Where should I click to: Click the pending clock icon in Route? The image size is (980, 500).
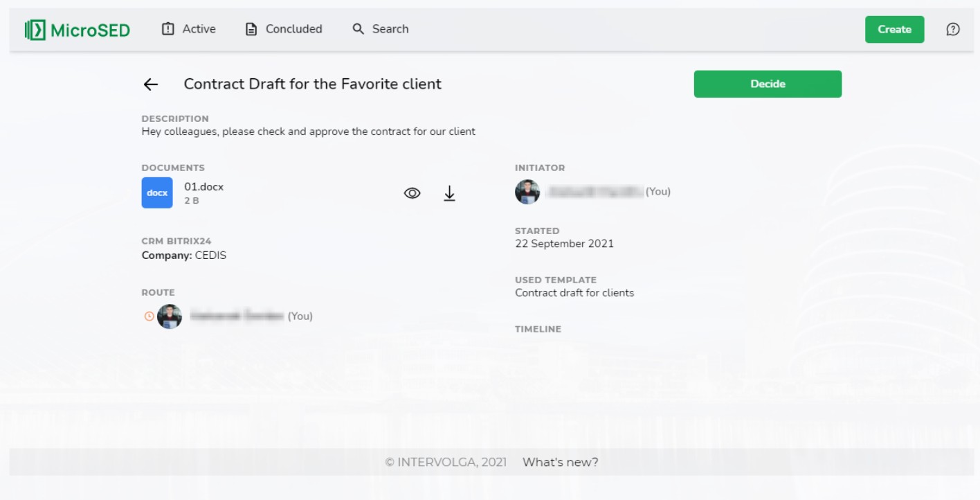coord(149,316)
